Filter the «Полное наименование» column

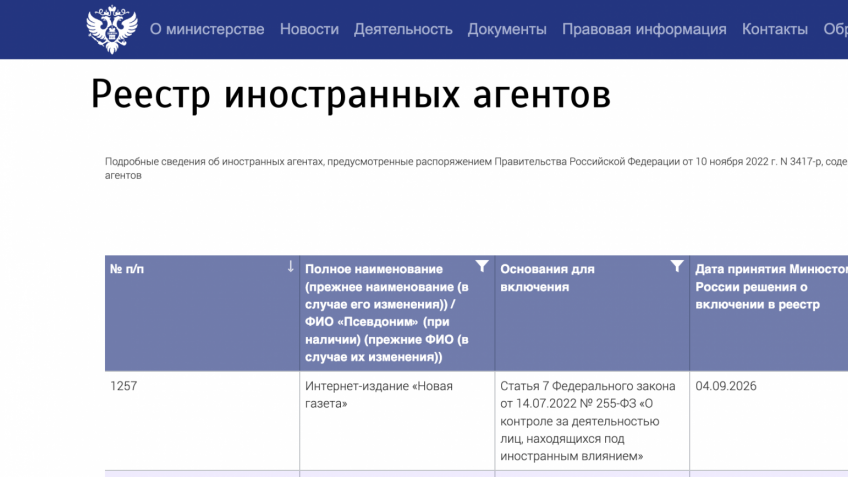point(482,266)
